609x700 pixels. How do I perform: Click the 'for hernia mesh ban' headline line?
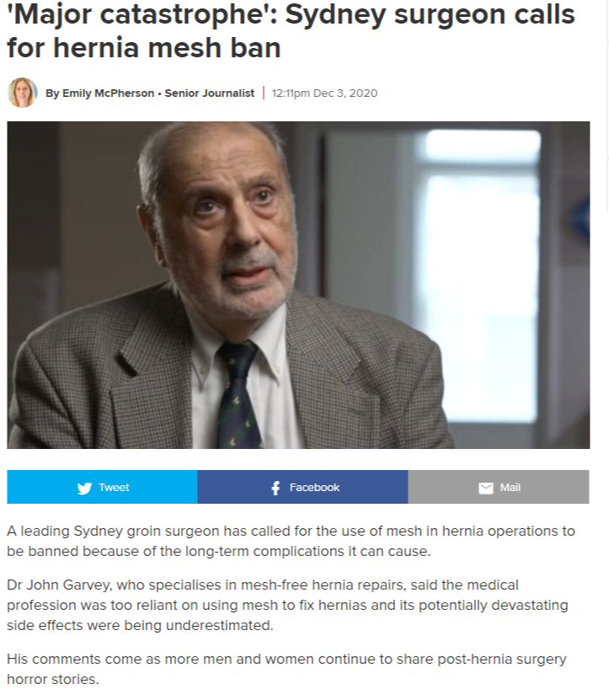click(x=144, y=48)
